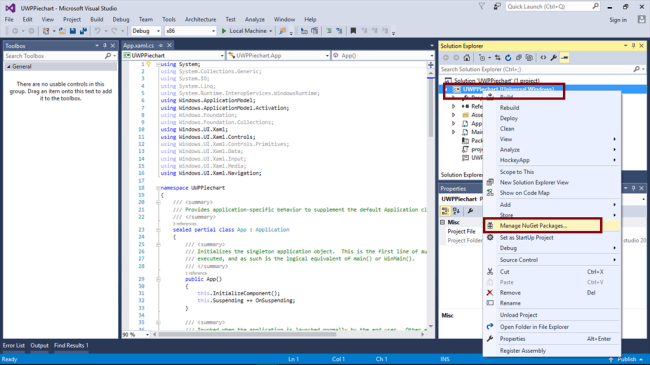Click the bookmark icon in main toolbar

tap(353, 31)
